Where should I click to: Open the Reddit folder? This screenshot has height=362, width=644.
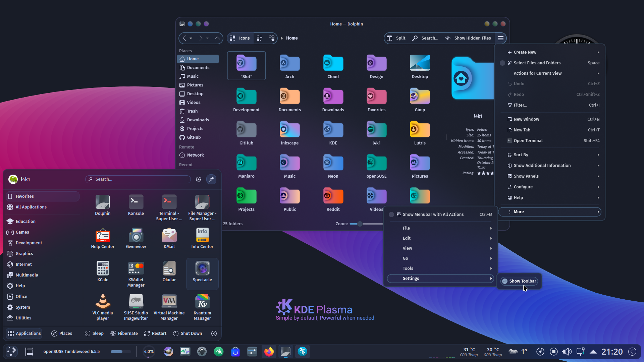[333, 199]
